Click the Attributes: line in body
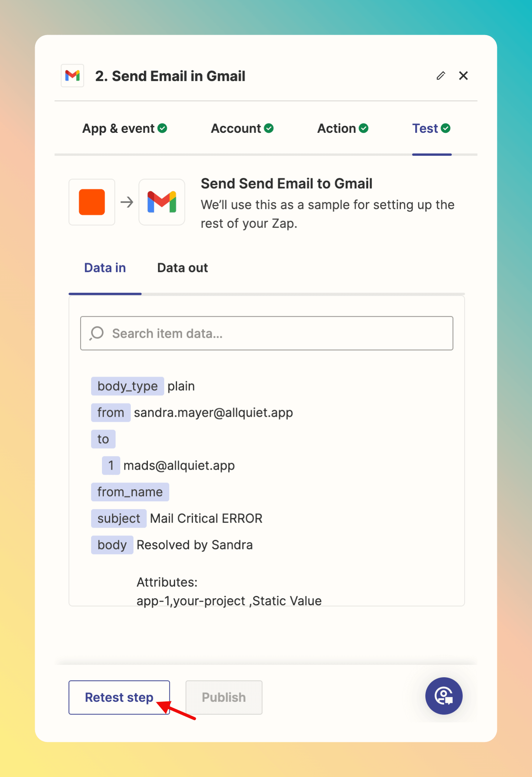Image resolution: width=532 pixels, height=777 pixels. [x=167, y=582]
